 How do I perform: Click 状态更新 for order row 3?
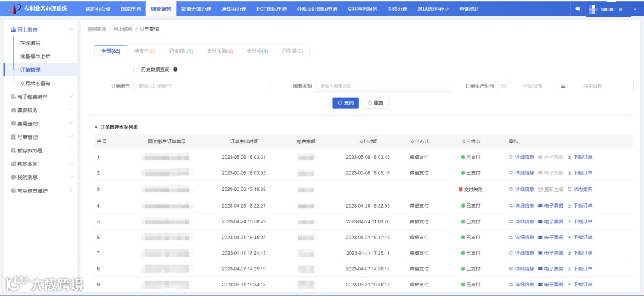[x=580, y=189]
